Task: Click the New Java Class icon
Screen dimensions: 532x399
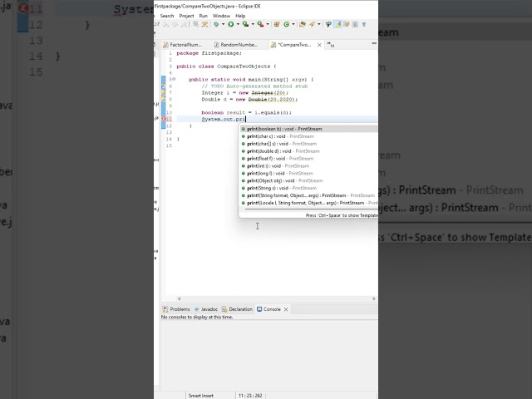Action: [x=286, y=24]
